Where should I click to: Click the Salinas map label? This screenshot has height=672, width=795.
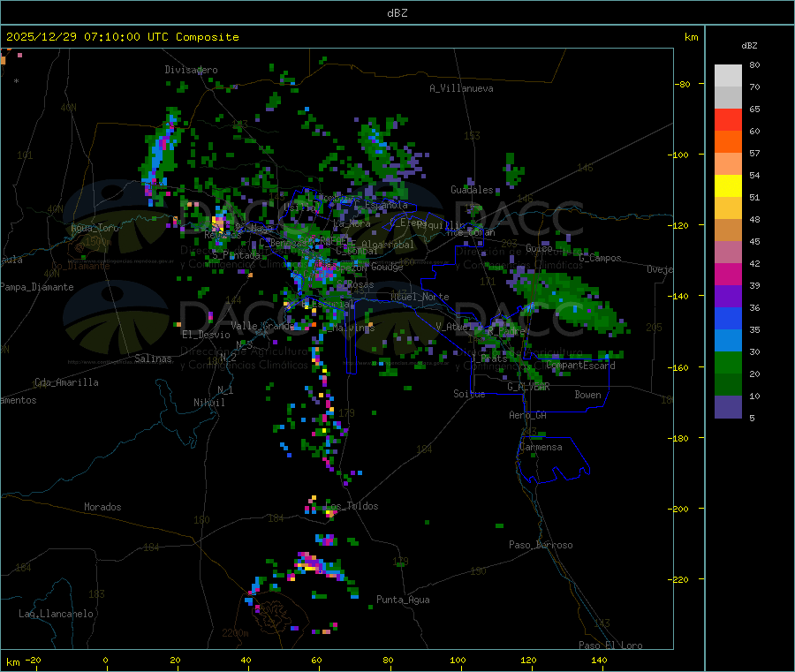tap(153, 359)
